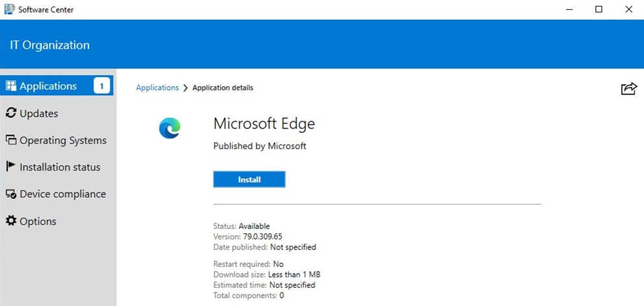Click the breadcrumb chevron separator
644x306 pixels.
click(x=185, y=88)
